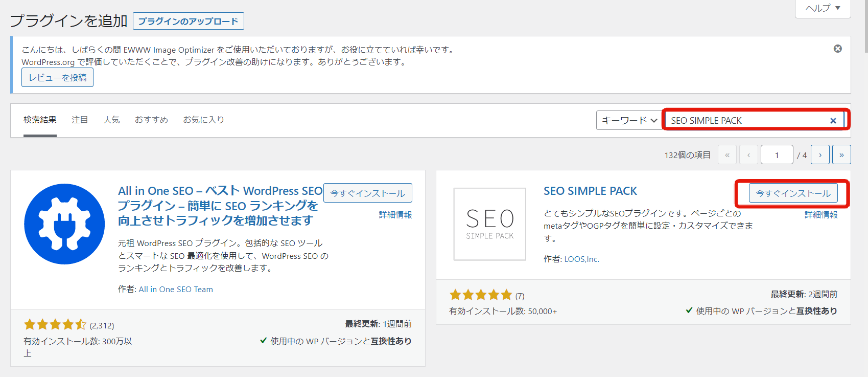Click the SEO SIMPLE PACK star rating
This screenshot has width=868, height=377.
(x=480, y=295)
